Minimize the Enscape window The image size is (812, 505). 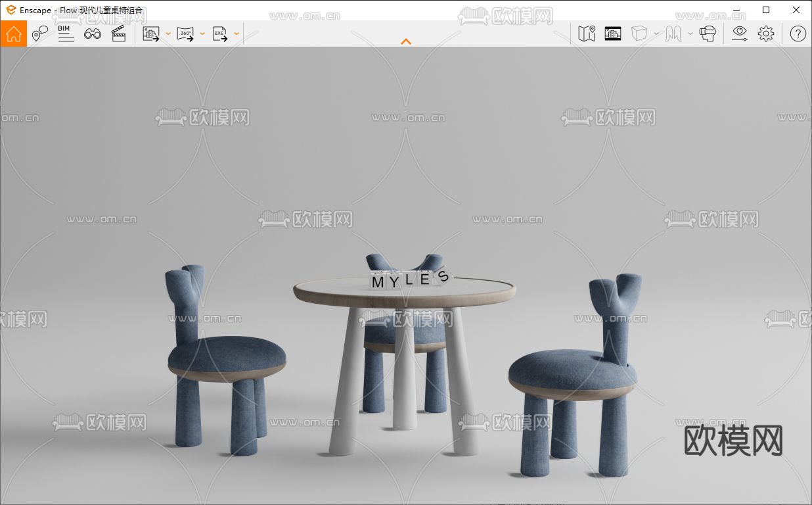[x=736, y=10]
